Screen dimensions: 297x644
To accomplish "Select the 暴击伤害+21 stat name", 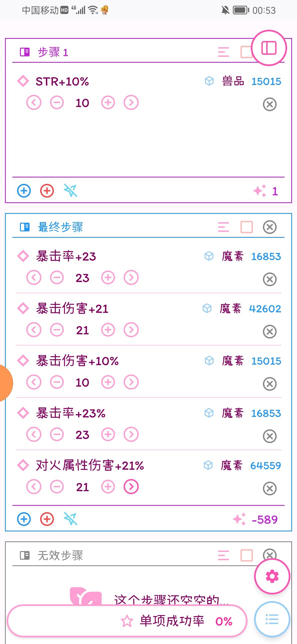I will 72,309.
